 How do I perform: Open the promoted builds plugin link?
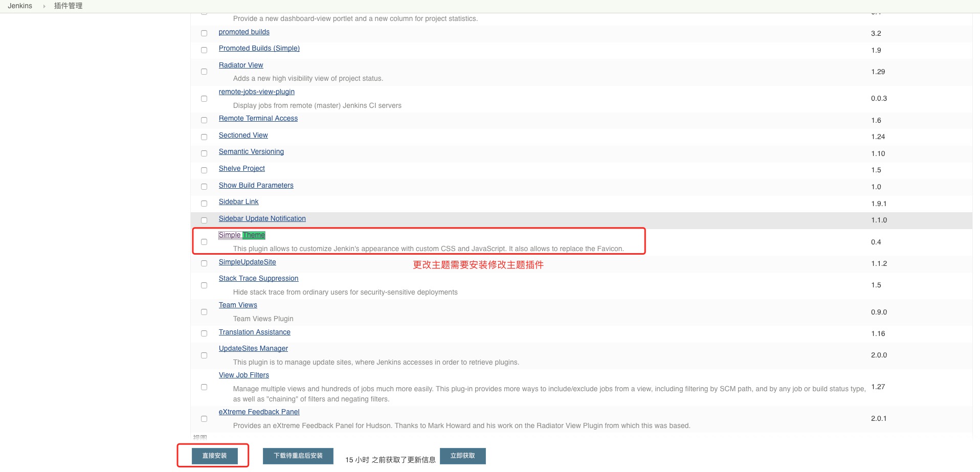click(x=244, y=32)
